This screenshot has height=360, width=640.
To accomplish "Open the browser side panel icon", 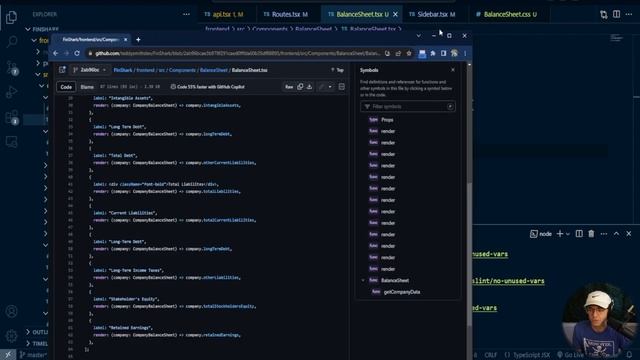I will click(443, 53).
